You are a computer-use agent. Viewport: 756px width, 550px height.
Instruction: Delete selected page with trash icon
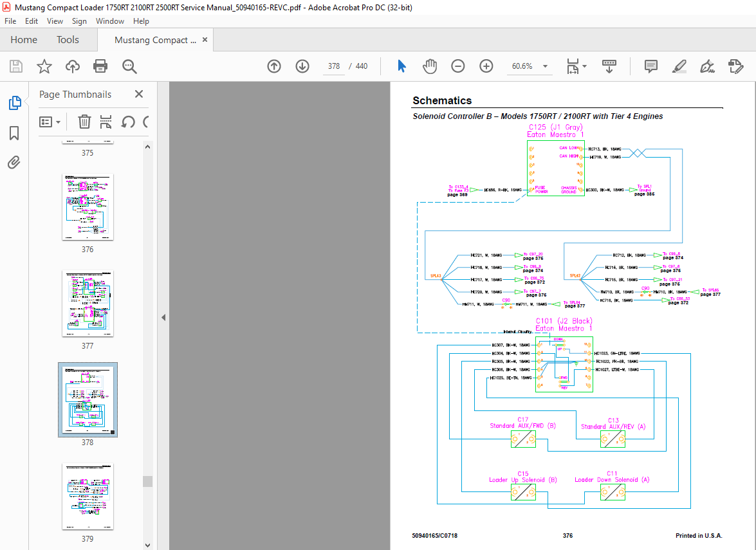click(x=84, y=122)
